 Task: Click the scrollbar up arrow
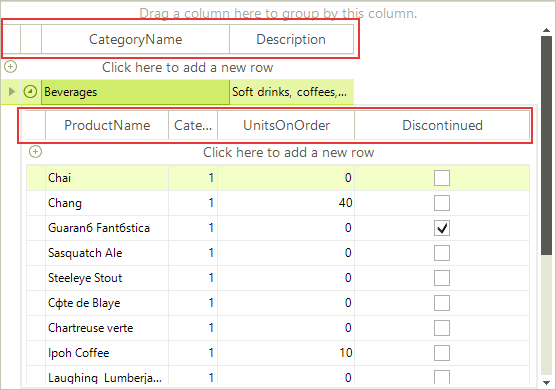point(546,30)
